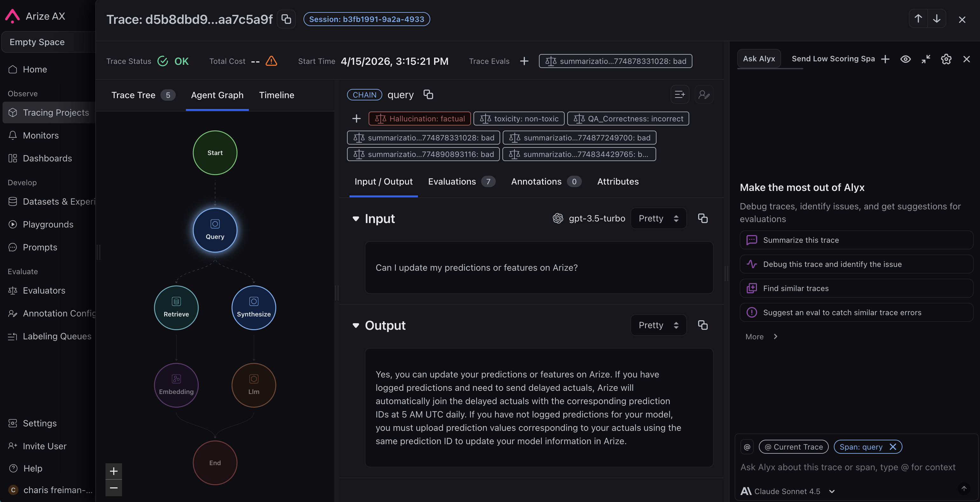980x502 pixels.
Task: Open the Input Pretty format dropdown
Action: (658, 218)
